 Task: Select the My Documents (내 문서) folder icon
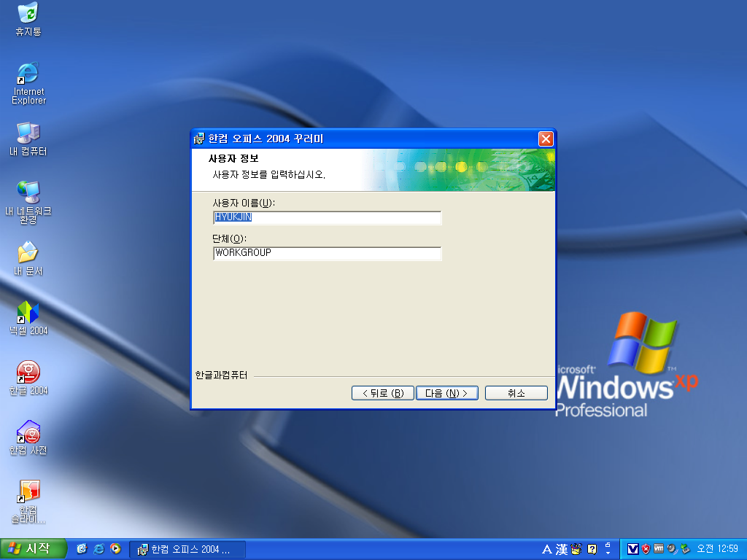(x=28, y=259)
